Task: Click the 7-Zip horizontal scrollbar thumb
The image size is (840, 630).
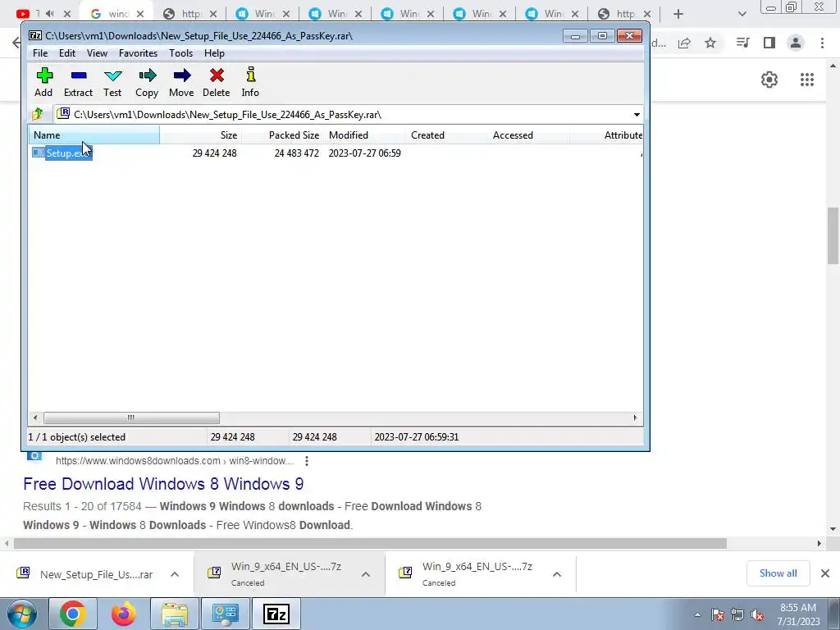Action: (131, 418)
